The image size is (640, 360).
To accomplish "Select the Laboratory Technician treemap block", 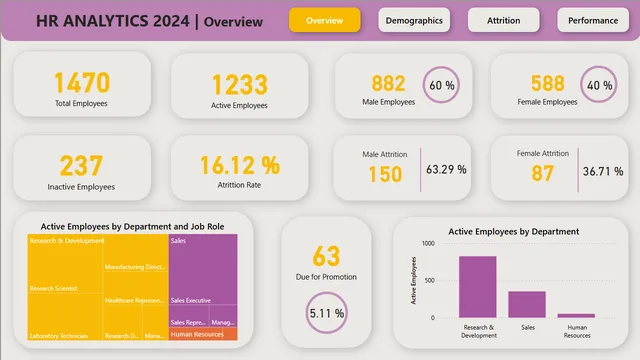I will (x=65, y=317).
